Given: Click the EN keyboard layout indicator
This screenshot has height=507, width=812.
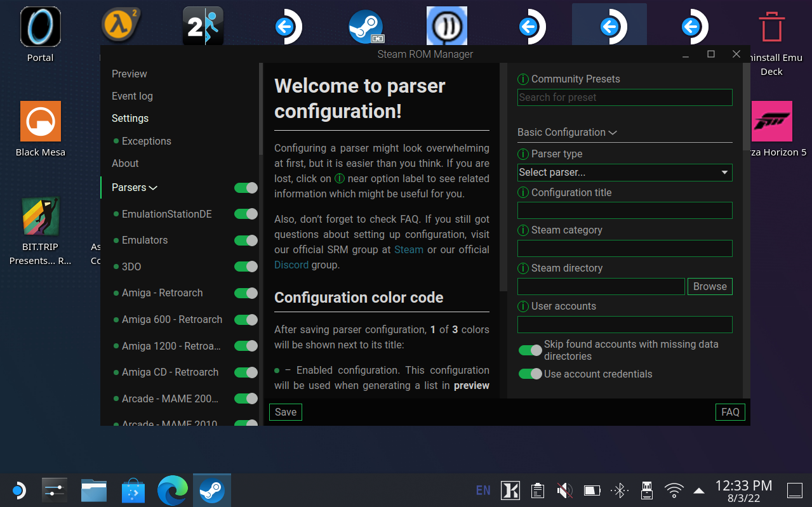Looking at the screenshot, I should click(x=483, y=491).
